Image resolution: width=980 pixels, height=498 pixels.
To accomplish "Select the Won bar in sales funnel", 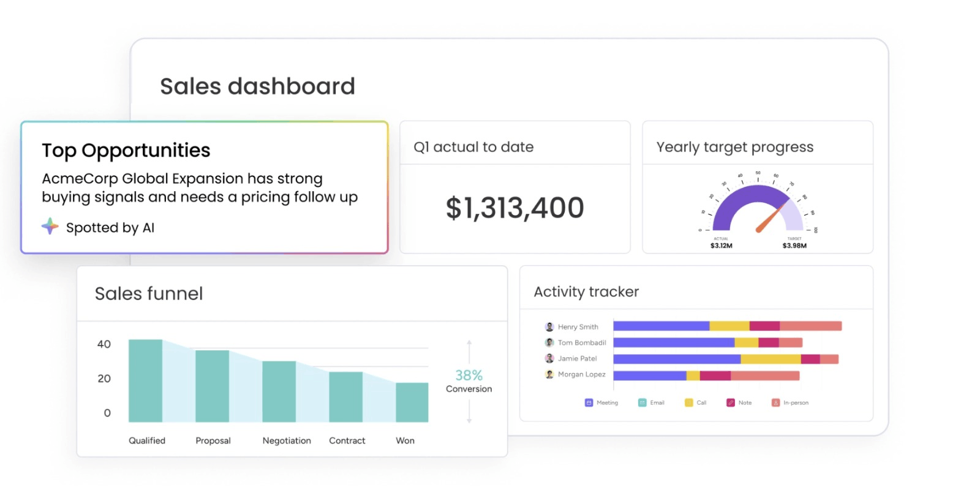I will pos(412,402).
